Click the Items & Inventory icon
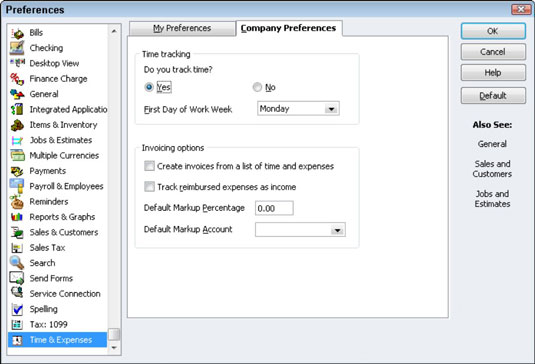535x364 pixels. click(x=17, y=125)
